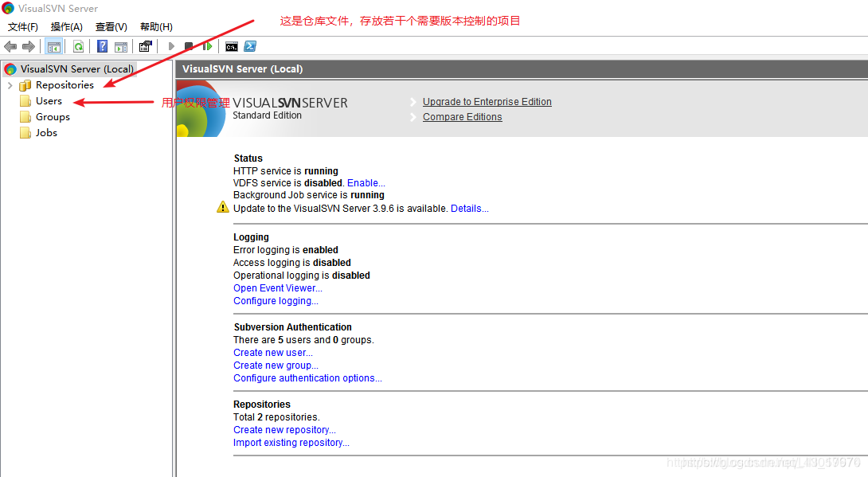
Task: Click 'There are 5 users and 0 groups' text
Action: [x=303, y=340]
